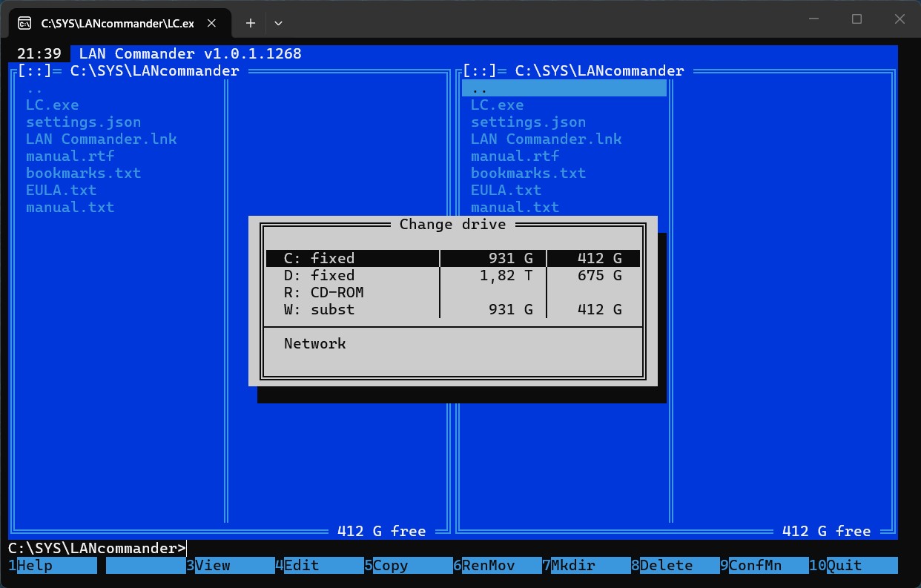The image size is (921, 588).
Task: Open a new terminal tab with plus button
Action: [x=251, y=23]
